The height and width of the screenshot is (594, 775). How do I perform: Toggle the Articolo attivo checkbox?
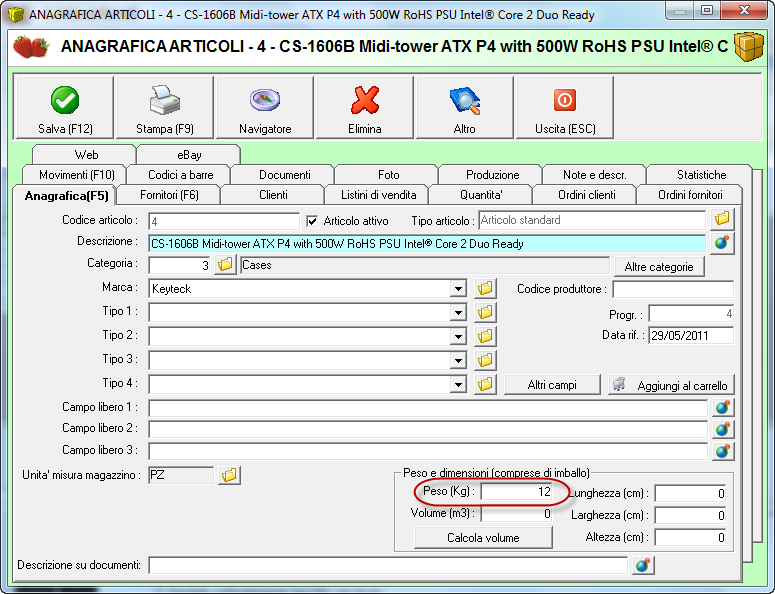(312, 221)
